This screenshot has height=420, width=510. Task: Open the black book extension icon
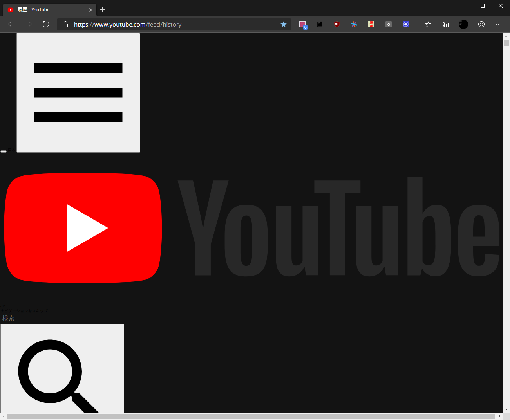tap(320, 24)
